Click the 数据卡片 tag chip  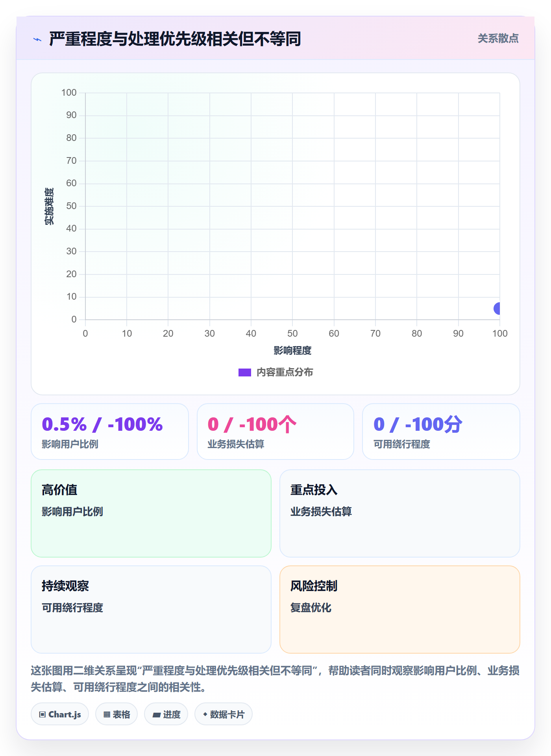tap(224, 714)
